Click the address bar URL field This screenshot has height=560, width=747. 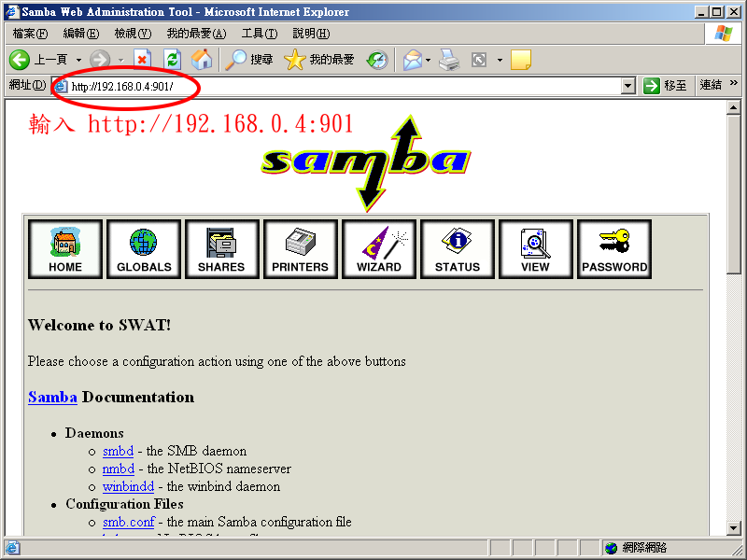click(x=336, y=86)
